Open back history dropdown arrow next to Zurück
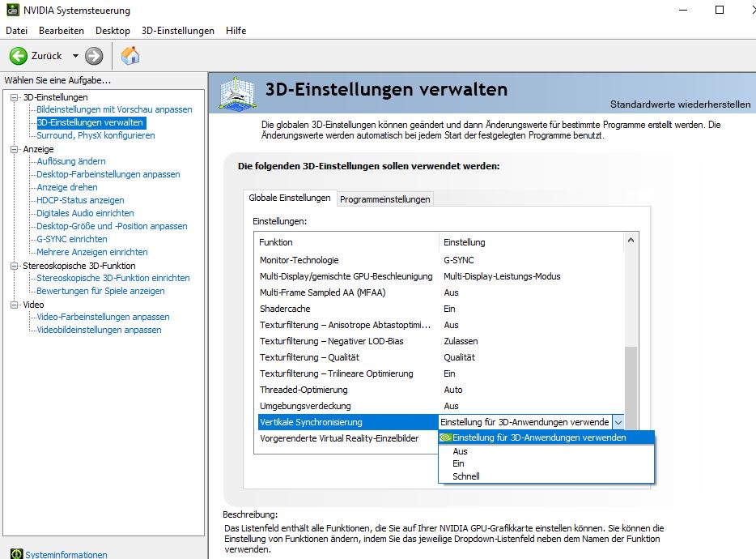 [x=75, y=56]
